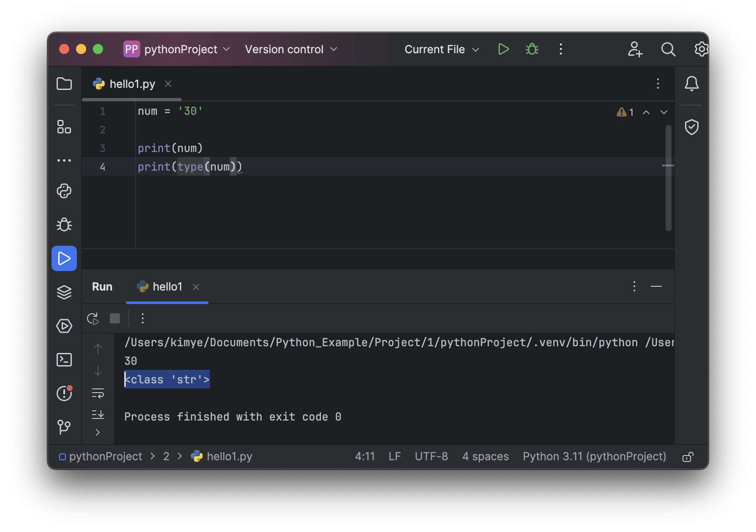
Task: Open the Current File run configuration dropdown
Action: click(x=441, y=49)
